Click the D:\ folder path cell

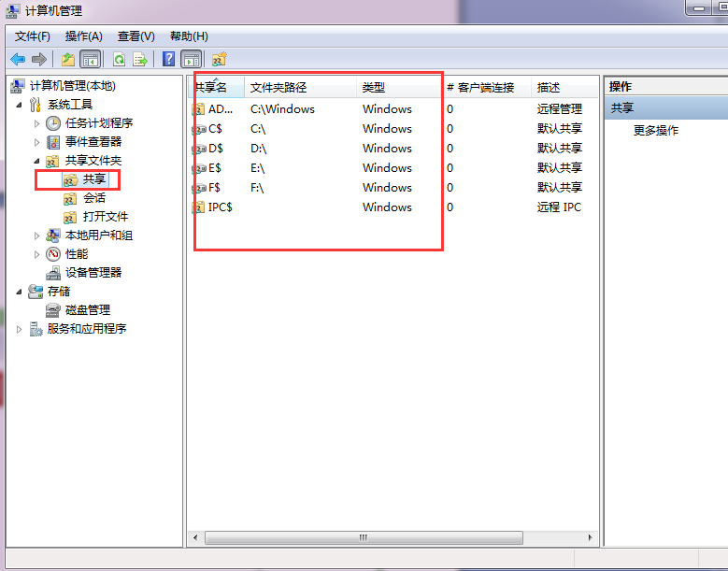[258, 149]
